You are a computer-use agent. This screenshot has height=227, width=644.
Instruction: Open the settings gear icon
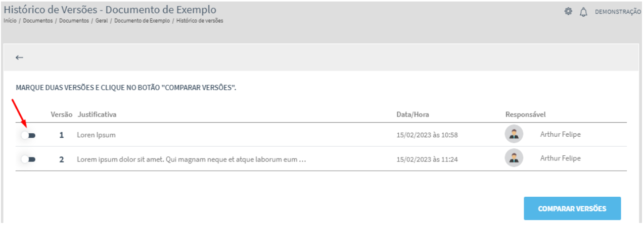click(568, 11)
